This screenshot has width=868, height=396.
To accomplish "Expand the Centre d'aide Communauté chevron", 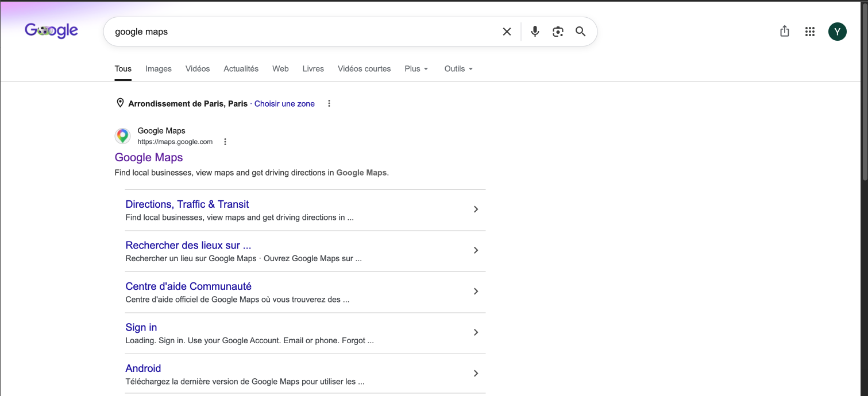I will (x=476, y=292).
